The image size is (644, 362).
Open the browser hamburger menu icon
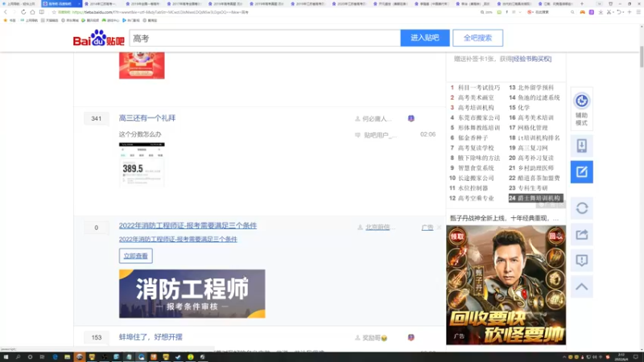pyautogui.click(x=638, y=12)
